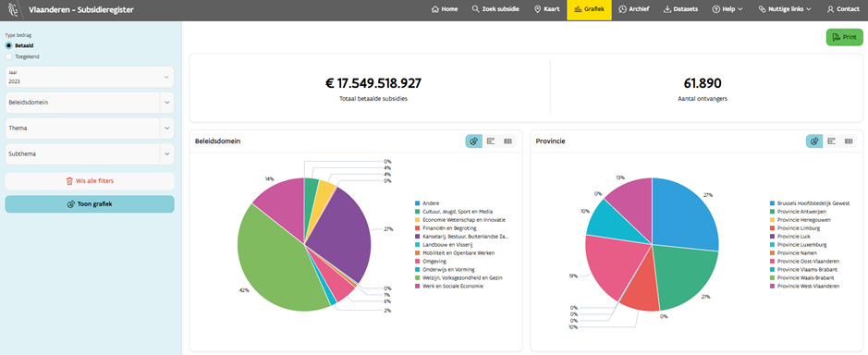This screenshot has width=868, height=355.
Task: Click the Vlaanderen – Subsidieregister title
Action: (80, 9)
